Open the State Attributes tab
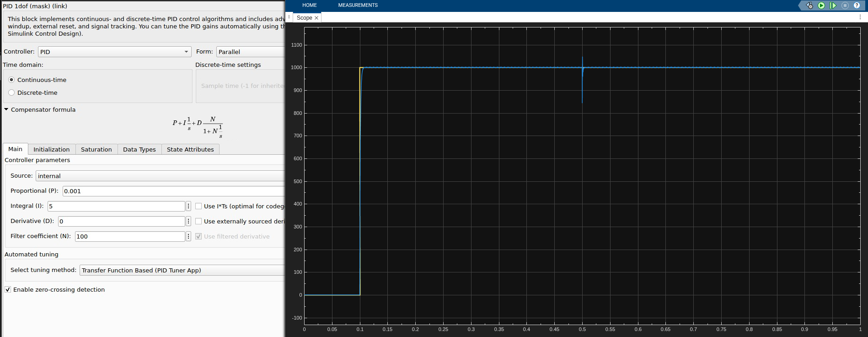Screen dimensions: 868x337 190,149
